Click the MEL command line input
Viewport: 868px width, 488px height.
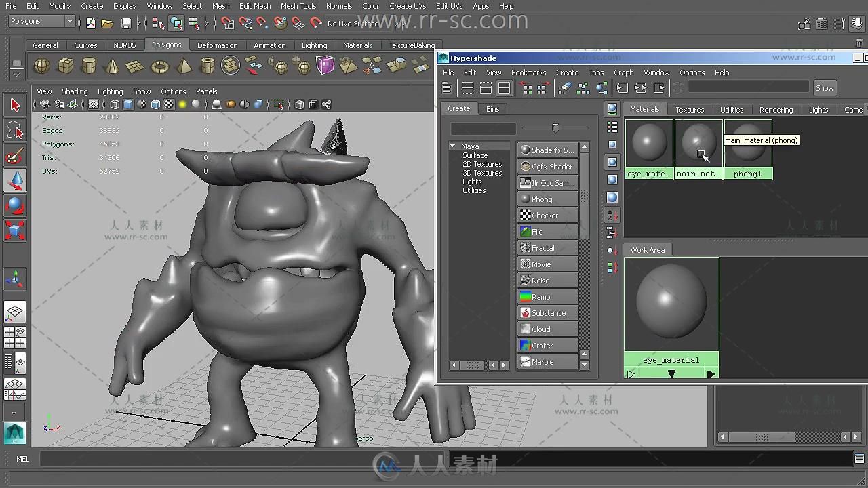click(243, 459)
